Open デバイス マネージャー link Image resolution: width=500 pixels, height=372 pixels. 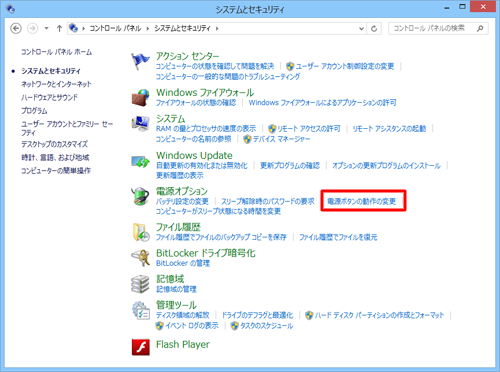click(x=282, y=139)
